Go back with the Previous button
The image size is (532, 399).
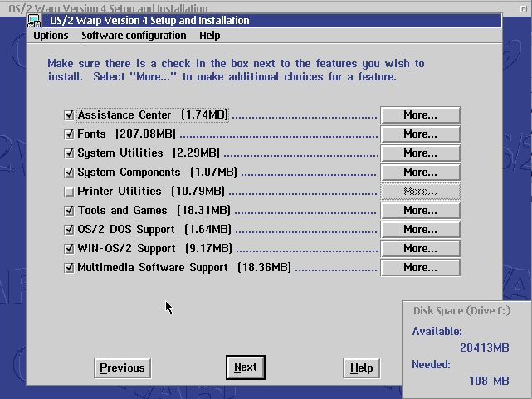coord(122,368)
